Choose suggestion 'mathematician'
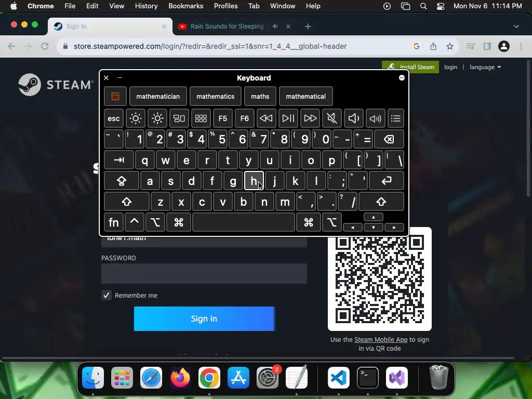The height and width of the screenshot is (399, 532). (158, 96)
